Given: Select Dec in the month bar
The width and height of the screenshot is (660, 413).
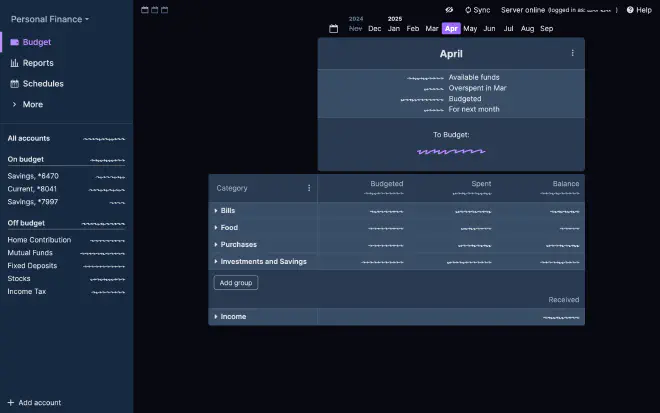Looking at the screenshot, I should [374, 29].
